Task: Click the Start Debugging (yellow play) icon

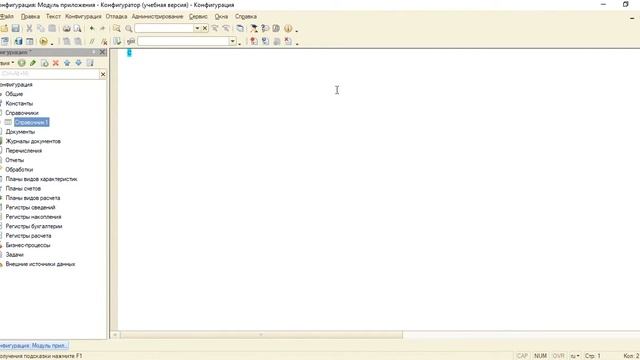Action: pyautogui.click(x=43, y=41)
